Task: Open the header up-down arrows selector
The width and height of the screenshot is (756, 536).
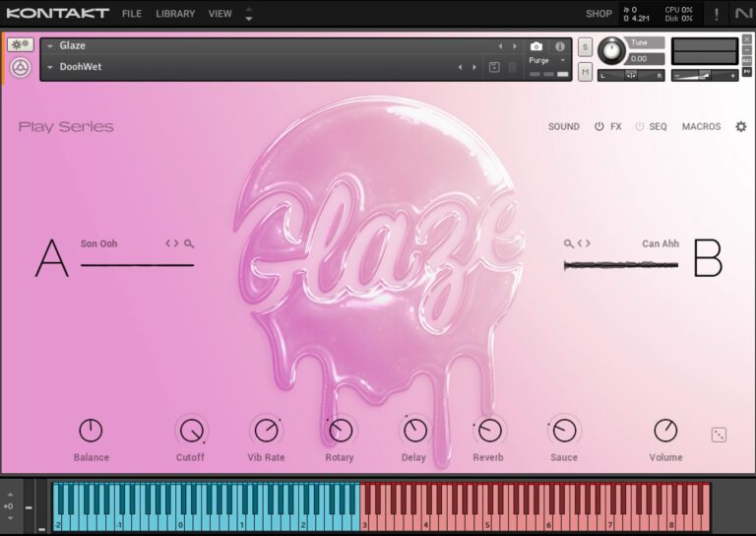Action: coord(249,14)
